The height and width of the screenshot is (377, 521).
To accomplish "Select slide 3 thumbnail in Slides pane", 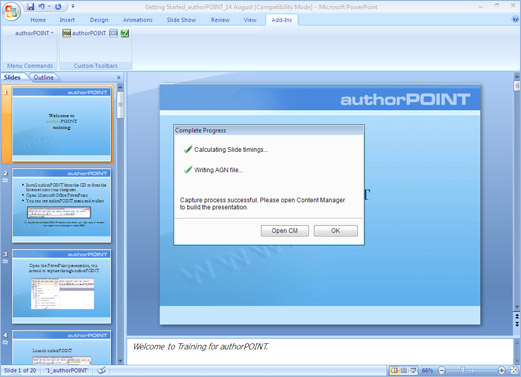I will point(62,286).
